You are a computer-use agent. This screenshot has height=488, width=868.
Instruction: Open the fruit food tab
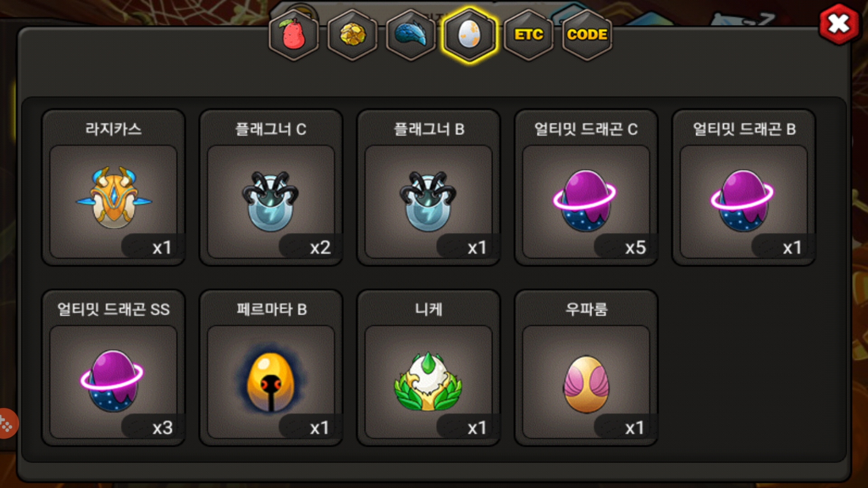click(x=294, y=35)
